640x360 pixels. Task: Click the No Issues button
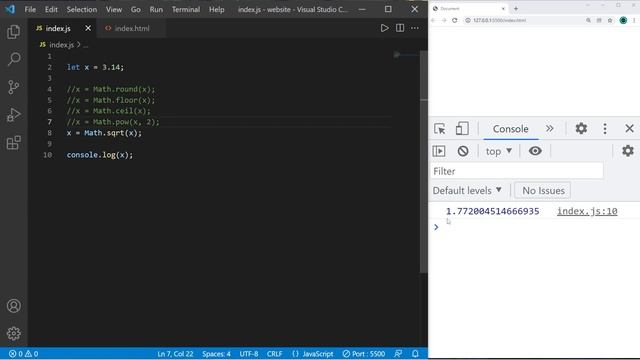point(543,191)
